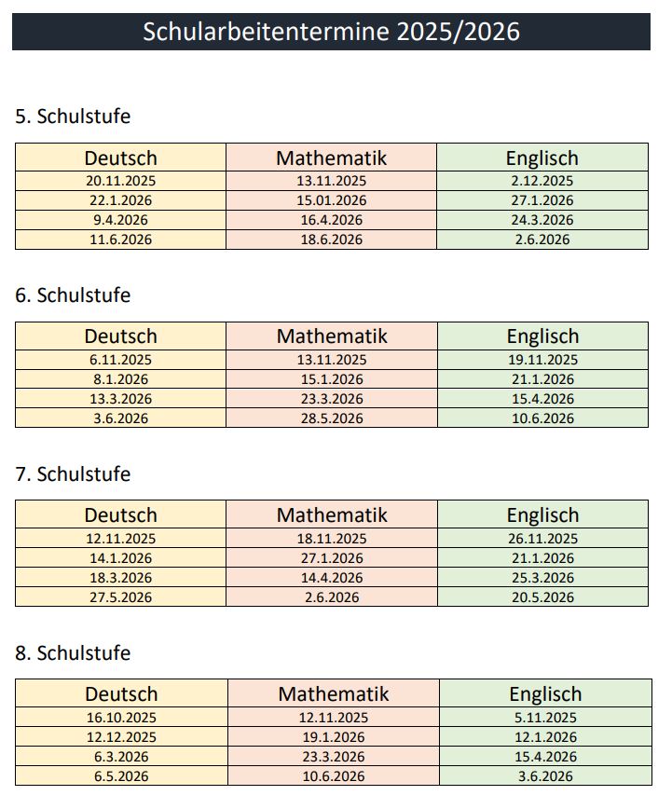Click the Deutsch header for 5. Schulstufe
This screenshot has width=672, height=809.
(120, 158)
